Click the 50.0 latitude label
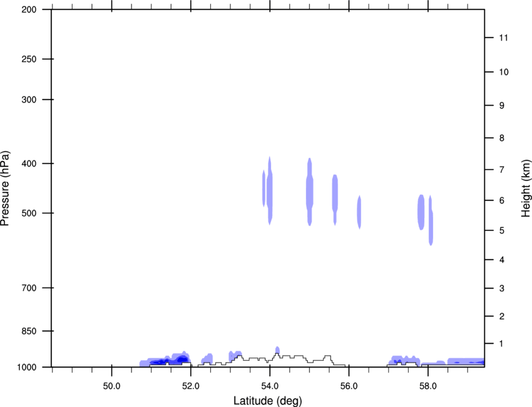 pos(111,386)
